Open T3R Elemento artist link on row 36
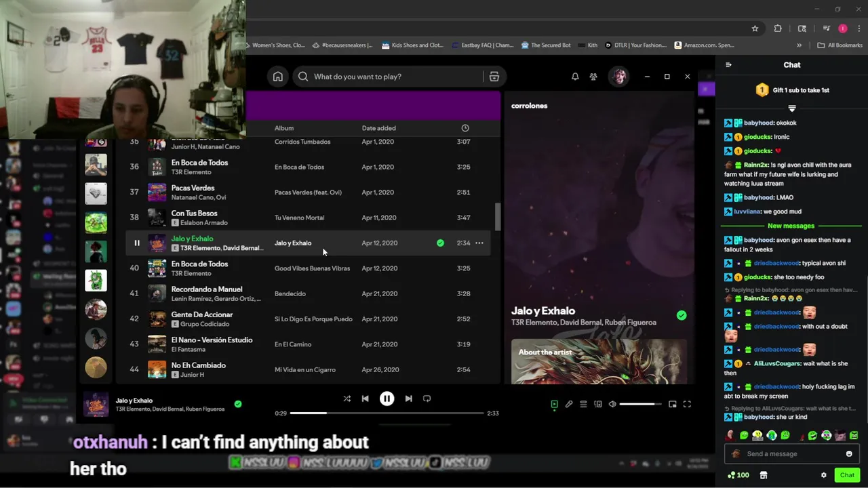Image resolution: width=868 pixels, height=488 pixels. (x=191, y=172)
